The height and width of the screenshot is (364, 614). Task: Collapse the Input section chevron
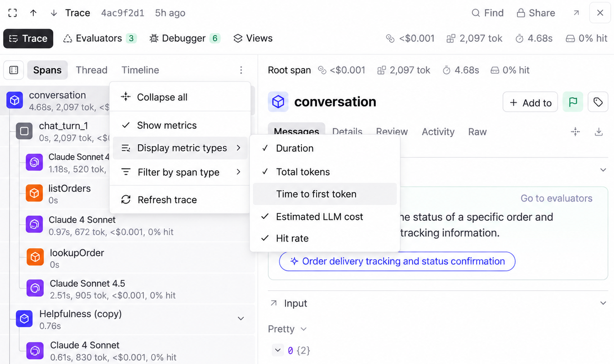pos(603,303)
